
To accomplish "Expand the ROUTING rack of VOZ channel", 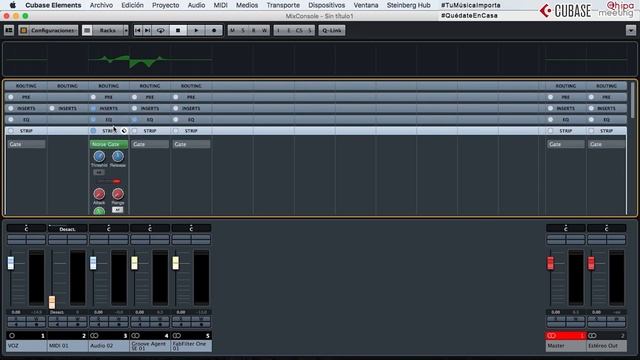I will click(x=26, y=86).
